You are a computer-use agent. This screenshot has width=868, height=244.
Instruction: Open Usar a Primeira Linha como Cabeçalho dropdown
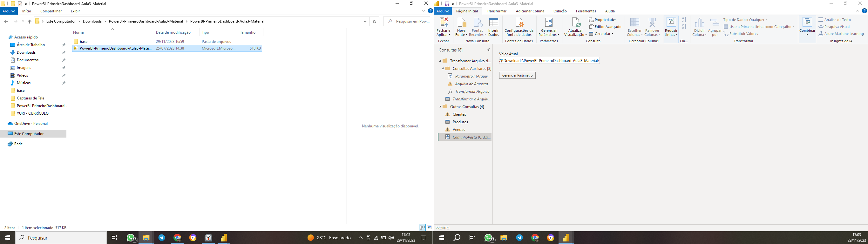(x=759, y=27)
